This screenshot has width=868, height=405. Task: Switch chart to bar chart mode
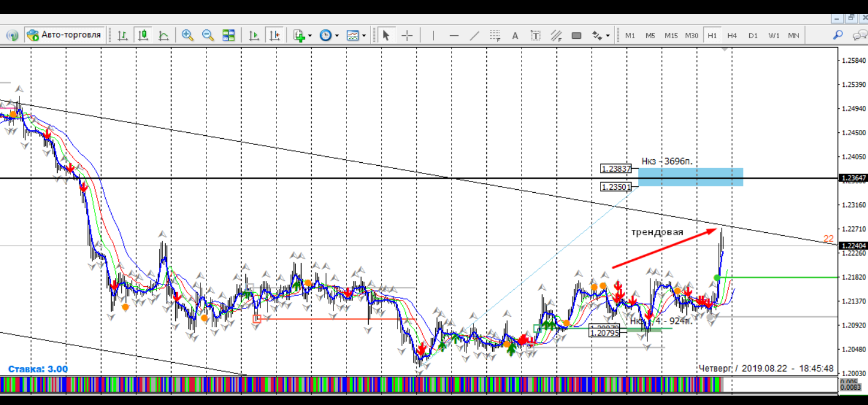pos(122,36)
